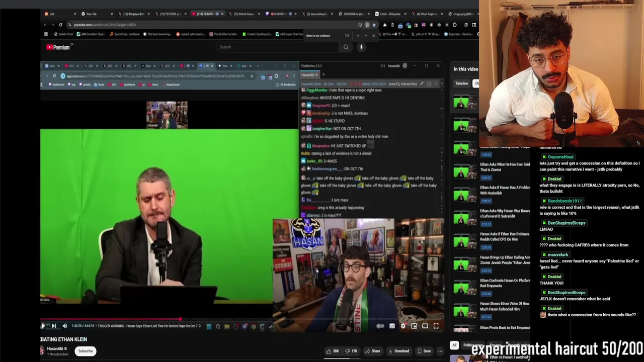Add a new Chatterino tab

tap(324, 75)
